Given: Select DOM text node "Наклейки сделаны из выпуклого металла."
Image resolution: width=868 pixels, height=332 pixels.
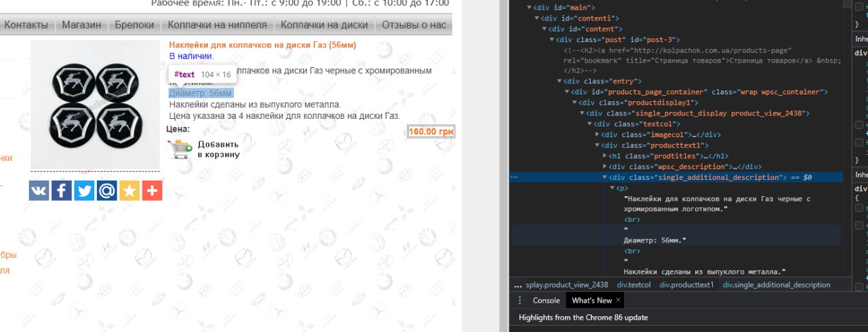Looking at the screenshot, I should [704, 272].
